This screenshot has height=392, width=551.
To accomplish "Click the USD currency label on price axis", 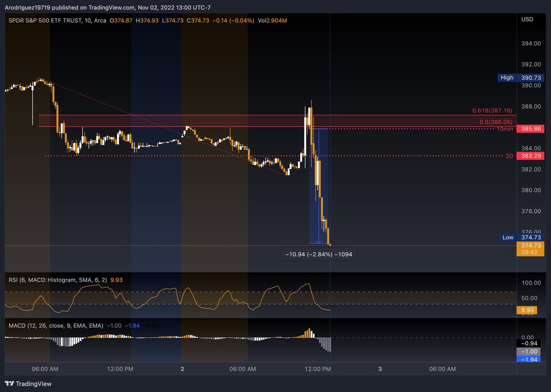I will coord(527,19).
